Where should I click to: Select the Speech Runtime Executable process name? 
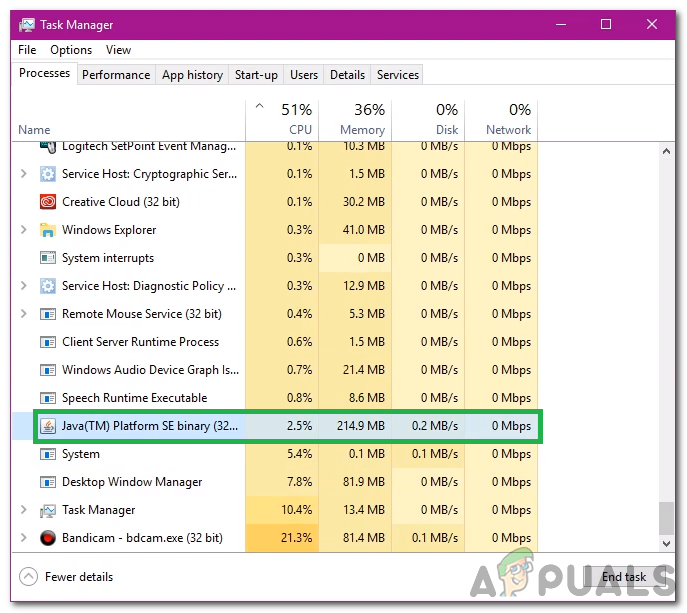pos(135,398)
